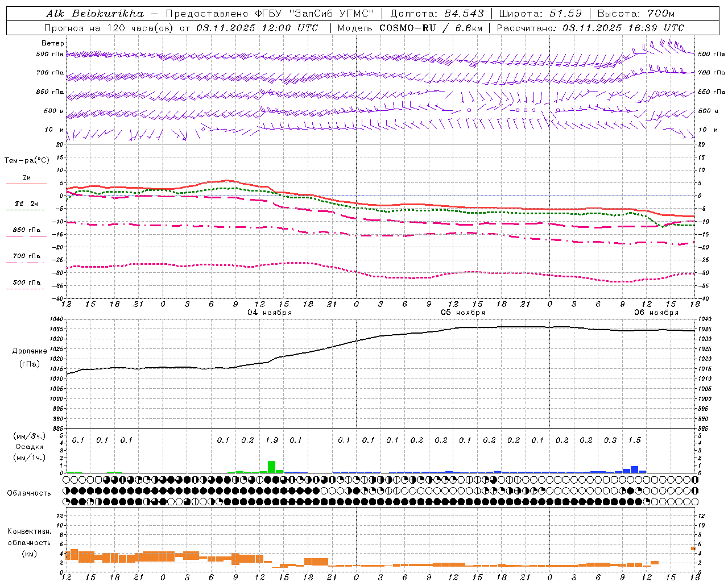Click the 700 гПа temperature legend line sample
The width and height of the screenshot is (728, 582).
(26, 263)
